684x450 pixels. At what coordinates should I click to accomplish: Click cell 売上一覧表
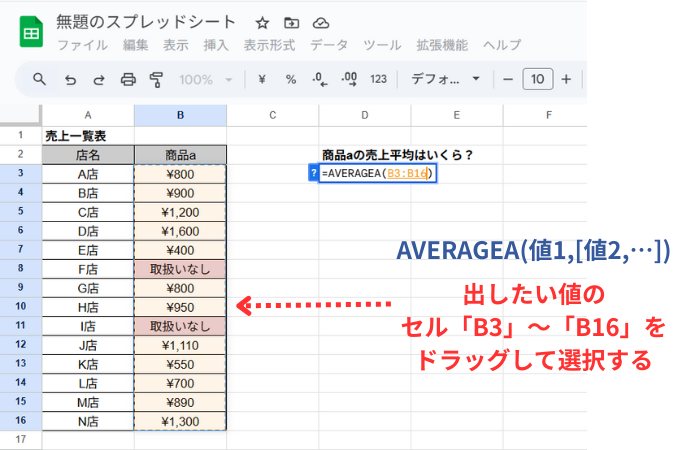(88, 136)
